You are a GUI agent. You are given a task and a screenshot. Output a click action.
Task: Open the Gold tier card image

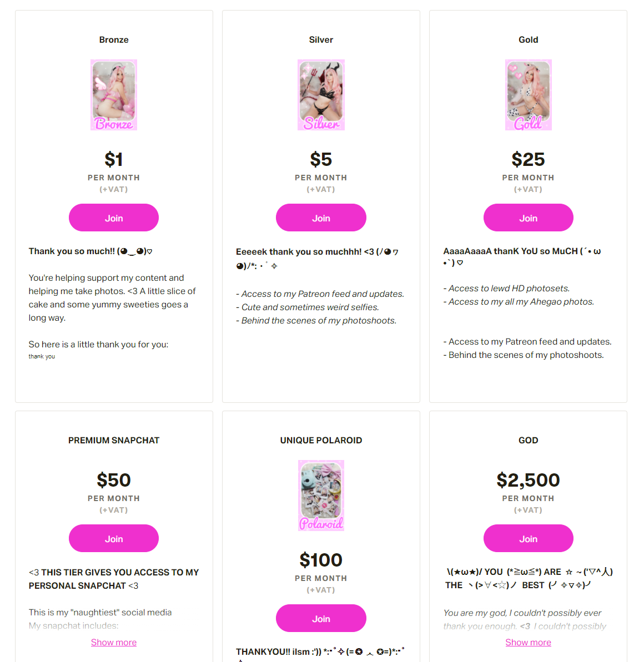click(x=529, y=95)
